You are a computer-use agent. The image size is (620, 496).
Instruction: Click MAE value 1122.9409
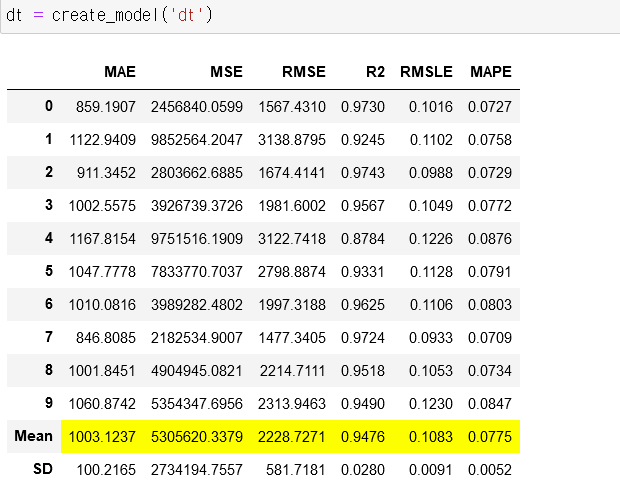(102, 140)
